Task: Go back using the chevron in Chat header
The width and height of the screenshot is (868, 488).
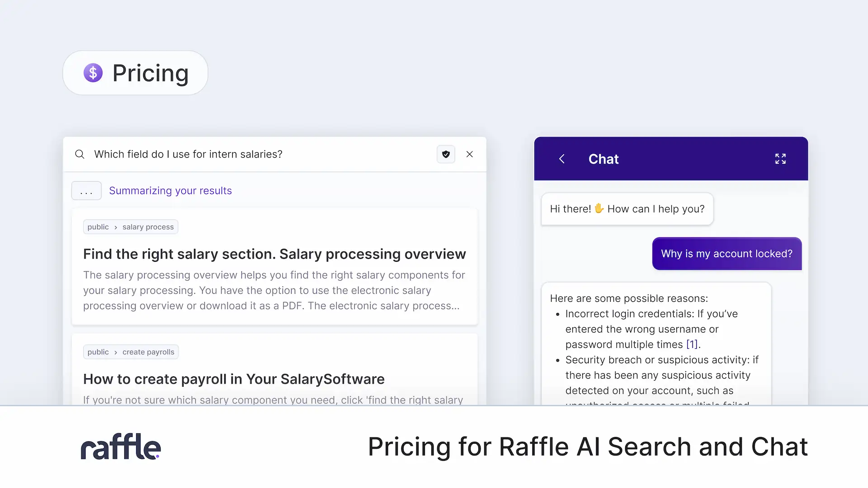Action: pyautogui.click(x=561, y=159)
